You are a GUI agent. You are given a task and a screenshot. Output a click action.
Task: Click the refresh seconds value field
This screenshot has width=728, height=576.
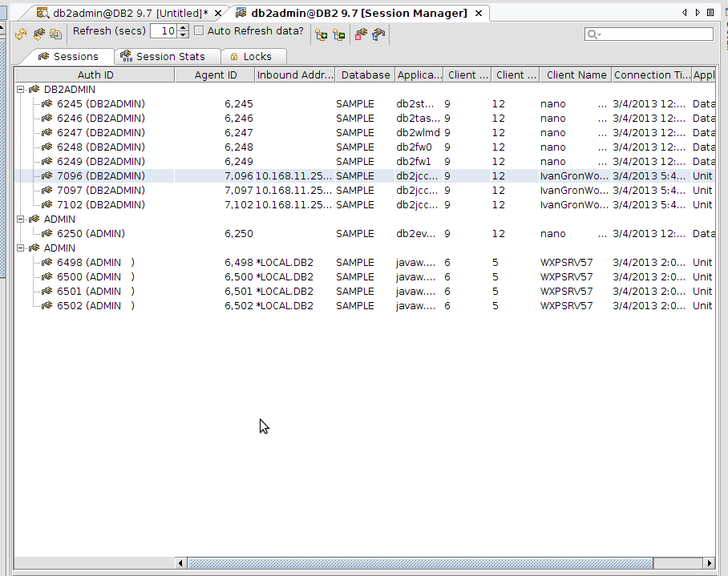pyautogui.click(x=164, y=31)
